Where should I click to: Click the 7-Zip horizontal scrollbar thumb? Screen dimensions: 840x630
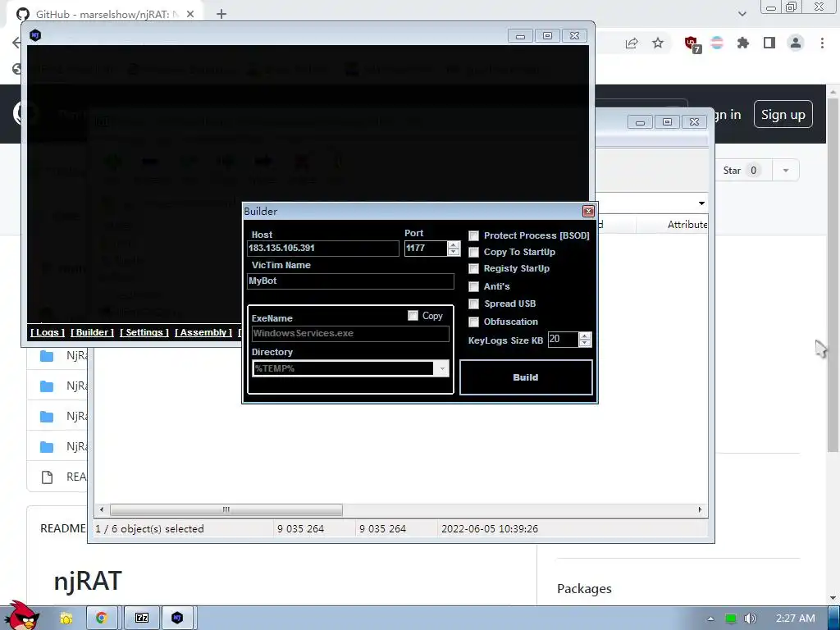point(226,509)
